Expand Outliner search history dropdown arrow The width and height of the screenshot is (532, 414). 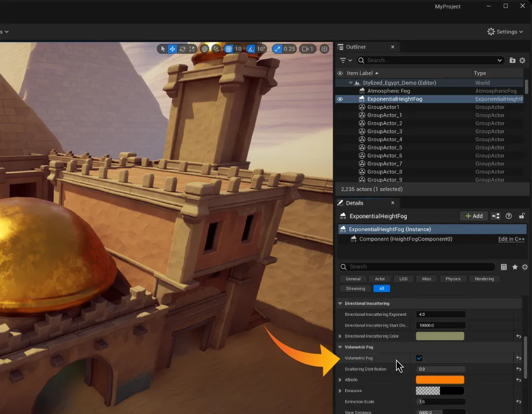[499, 60]
